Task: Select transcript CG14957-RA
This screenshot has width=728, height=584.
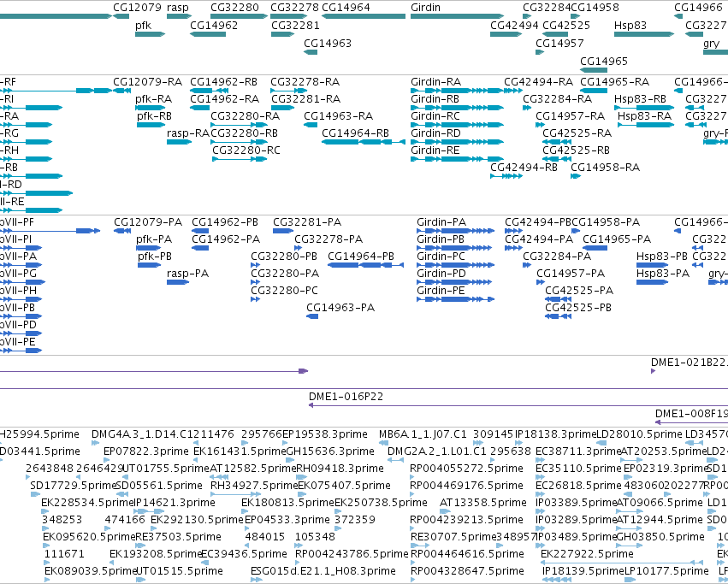Action: tap(540, 125)
